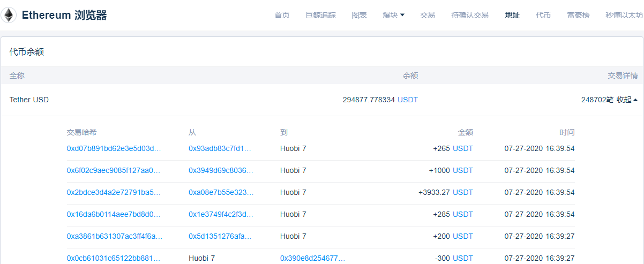The image size is (644, 264).
Task: Collapse transactions via 收起 arrow
Action: click(x=627, y=100)
